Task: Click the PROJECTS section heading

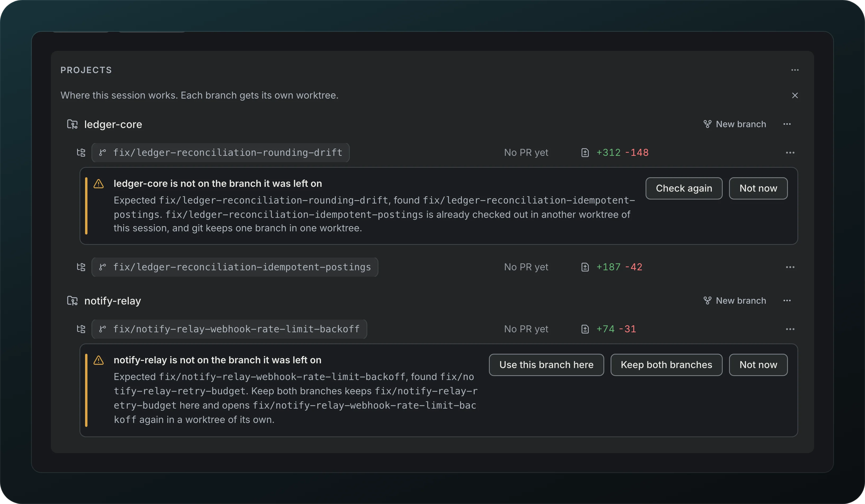Action: tap(86, 70)
